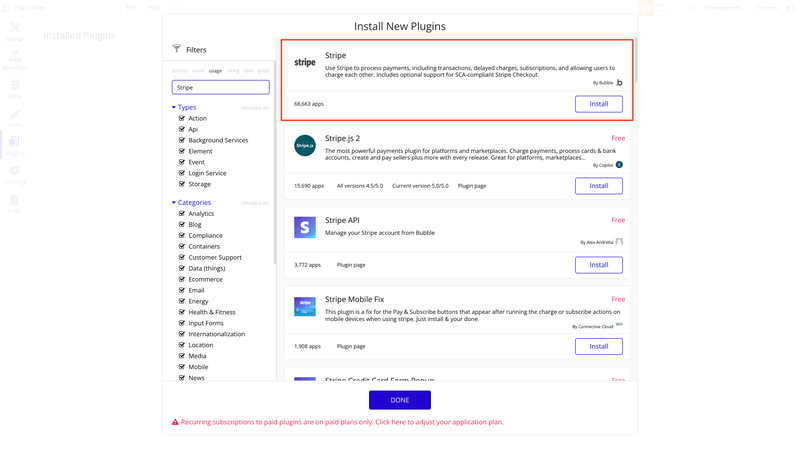800x462 pixels.
Task: Click the user account avatar
Action: 791,8
